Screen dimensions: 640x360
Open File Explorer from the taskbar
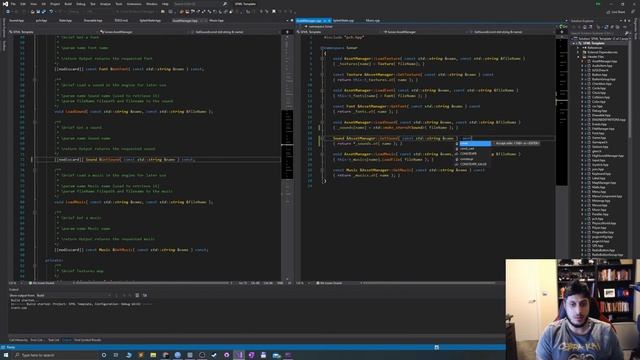point(153,356)
